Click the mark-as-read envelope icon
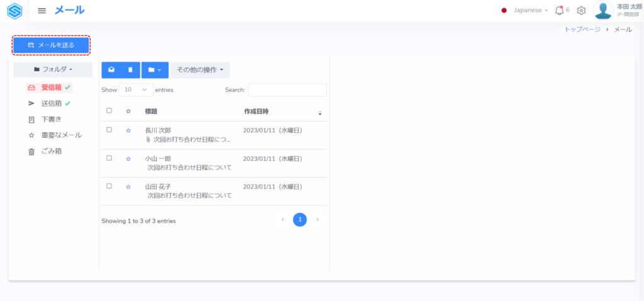 (111, 70)
